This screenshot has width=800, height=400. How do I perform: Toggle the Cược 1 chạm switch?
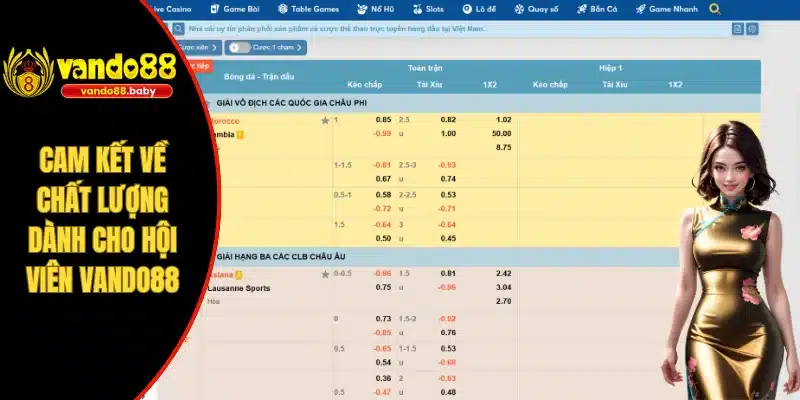tap(239, 47)
